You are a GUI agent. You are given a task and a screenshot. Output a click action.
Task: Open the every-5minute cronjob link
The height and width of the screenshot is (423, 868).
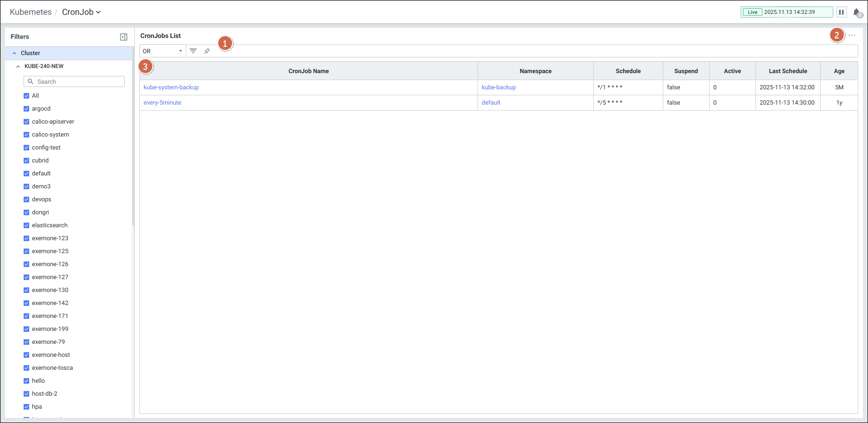(162, 103)
